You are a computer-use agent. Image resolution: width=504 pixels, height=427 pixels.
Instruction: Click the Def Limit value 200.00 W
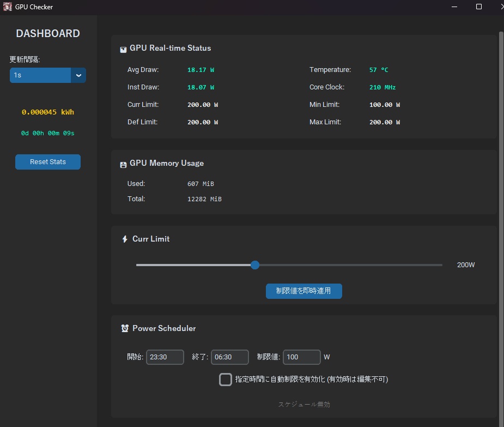pyautogui.click(x=203, y=122)
